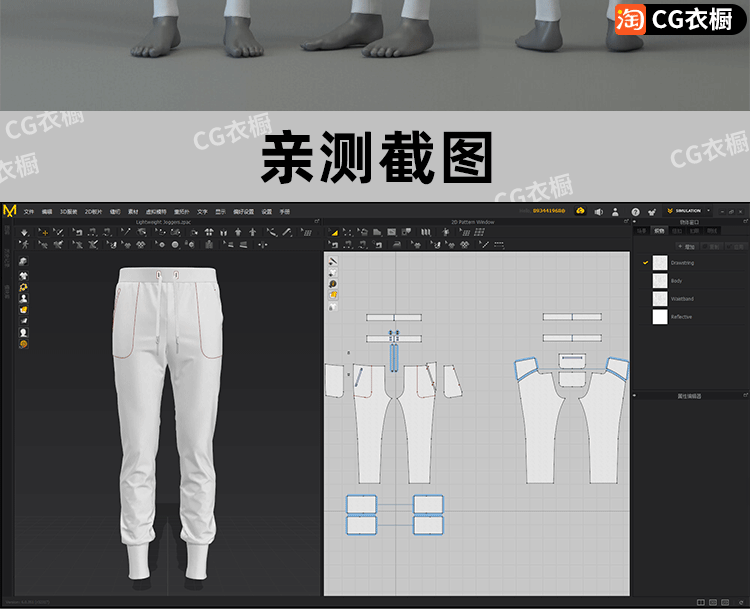Click the avatar pose icon on second toolbar row
Image resolution: width=750 pixels, height=615 pixels.
coord(24,245)
